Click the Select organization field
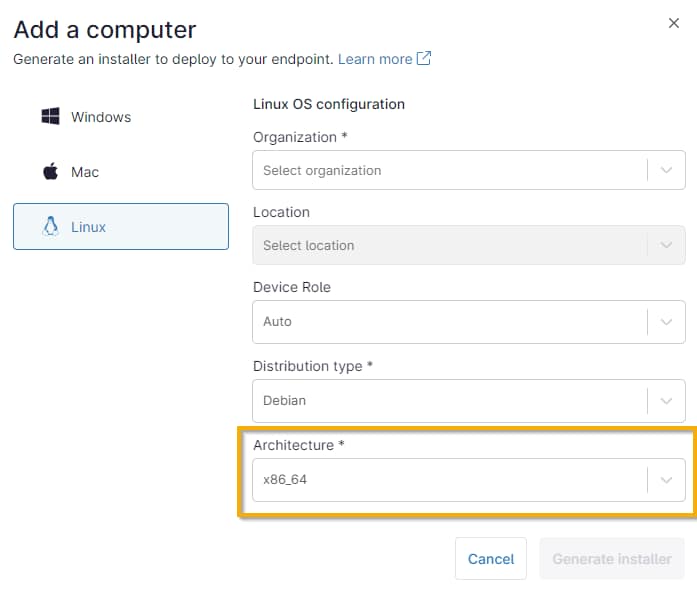The image size is (697, 589). [450, 170]
